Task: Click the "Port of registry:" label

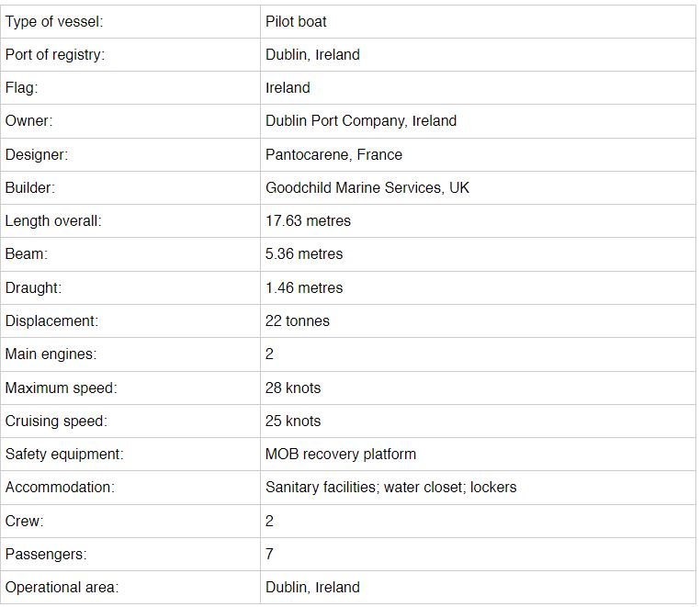Action: coord(55,54)
